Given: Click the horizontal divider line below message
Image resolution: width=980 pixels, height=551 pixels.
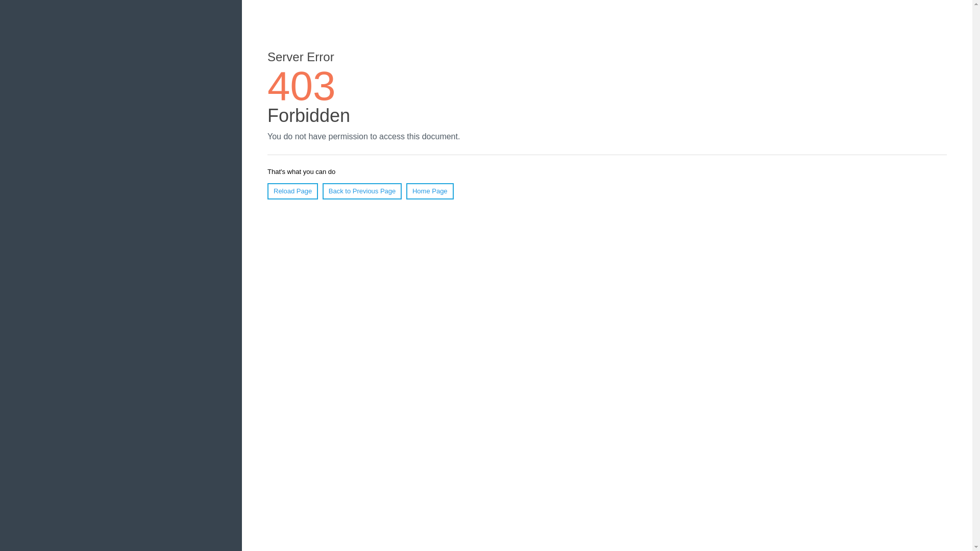Looking at the screenshot, I should [x=606, y=155].
